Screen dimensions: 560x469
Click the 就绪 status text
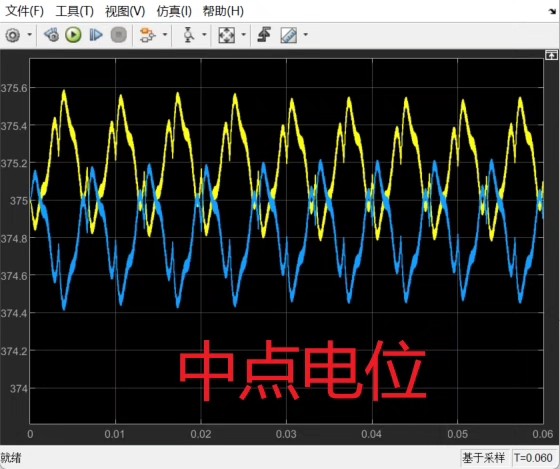point(11,458)
